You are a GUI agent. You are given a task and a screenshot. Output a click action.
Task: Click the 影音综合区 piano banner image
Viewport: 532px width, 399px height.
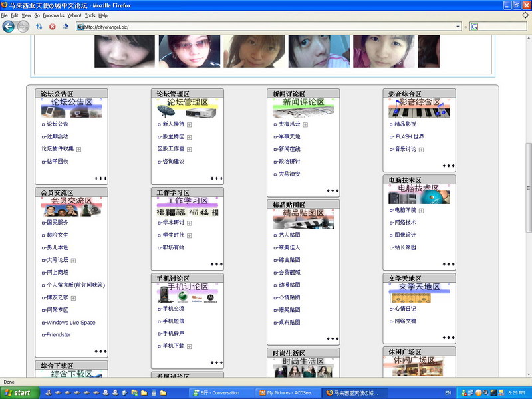point(419,108)
